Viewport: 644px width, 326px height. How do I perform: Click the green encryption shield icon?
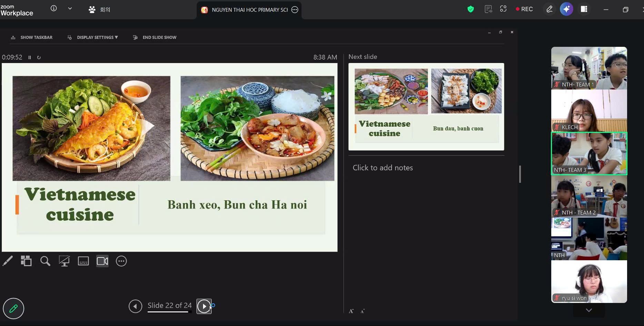(471, 9)
